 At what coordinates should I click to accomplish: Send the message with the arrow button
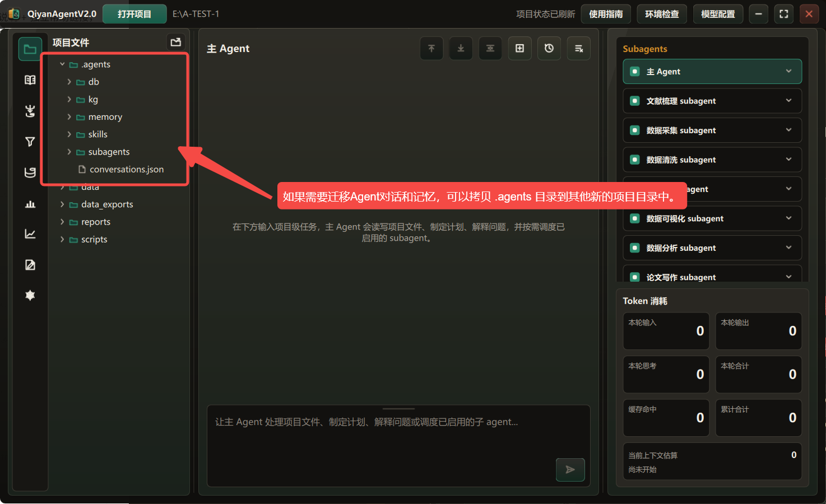pyautogui.click(x=570, y=469)
